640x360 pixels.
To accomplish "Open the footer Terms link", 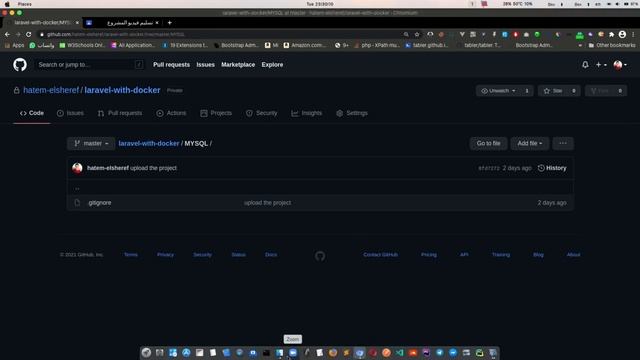I will tap(131, 254).
